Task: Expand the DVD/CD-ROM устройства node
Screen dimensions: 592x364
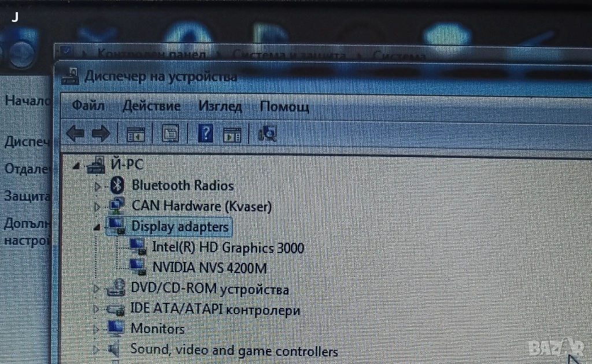Action: 97,288
